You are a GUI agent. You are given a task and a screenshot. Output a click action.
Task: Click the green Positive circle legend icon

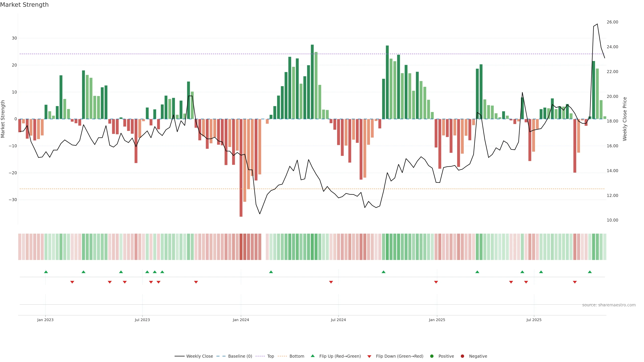[432, 356]
